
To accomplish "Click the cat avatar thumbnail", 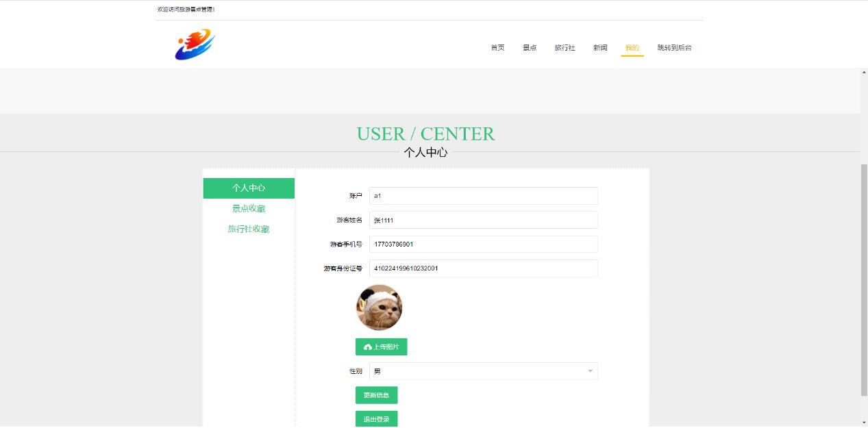I will click(x=379, y=307).
